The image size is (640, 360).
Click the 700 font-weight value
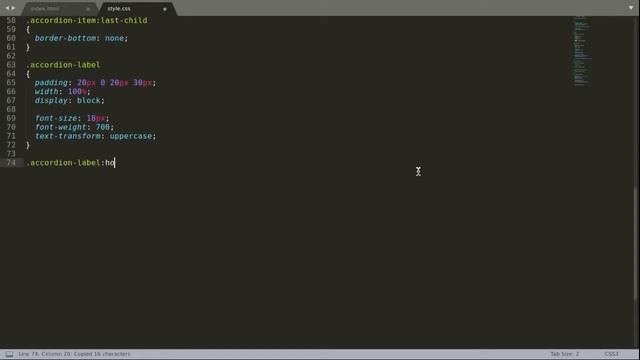[102, 127]
